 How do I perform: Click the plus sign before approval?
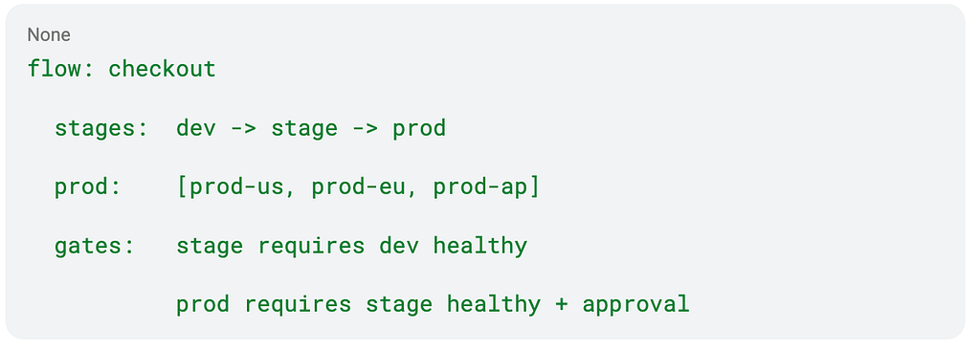click(x=561, y=305)
